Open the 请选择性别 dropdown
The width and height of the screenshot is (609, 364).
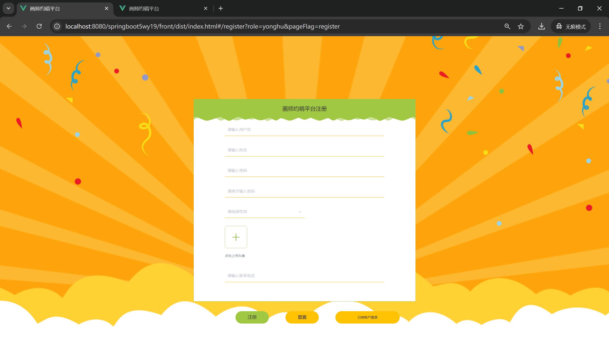264,212
